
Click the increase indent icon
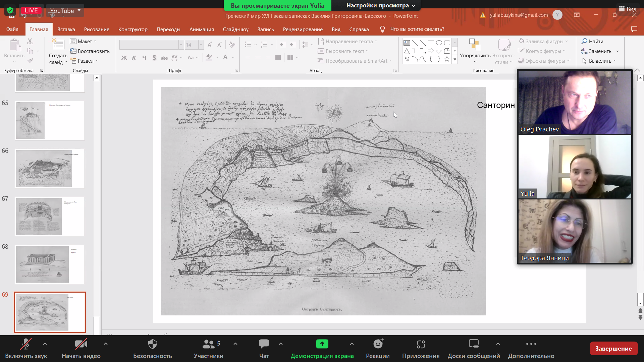(x=293, y=45)
